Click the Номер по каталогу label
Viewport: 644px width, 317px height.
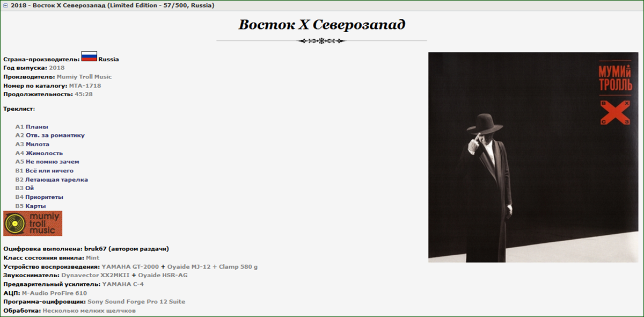35,86
